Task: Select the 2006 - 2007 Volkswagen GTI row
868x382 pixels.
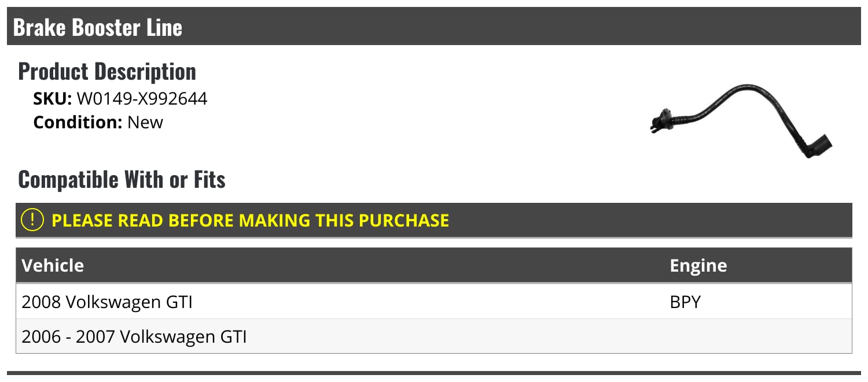Action: [x=134, y=336]
